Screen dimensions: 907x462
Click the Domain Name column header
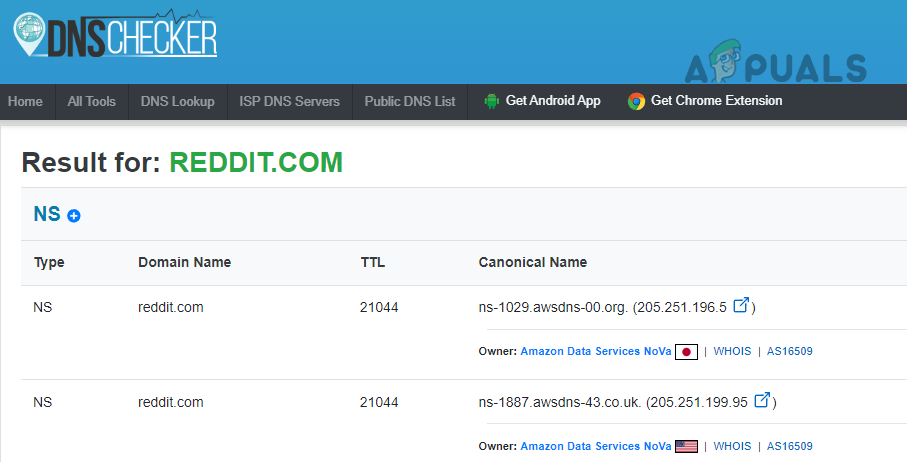pyautogui.click(x=185, y=262)
